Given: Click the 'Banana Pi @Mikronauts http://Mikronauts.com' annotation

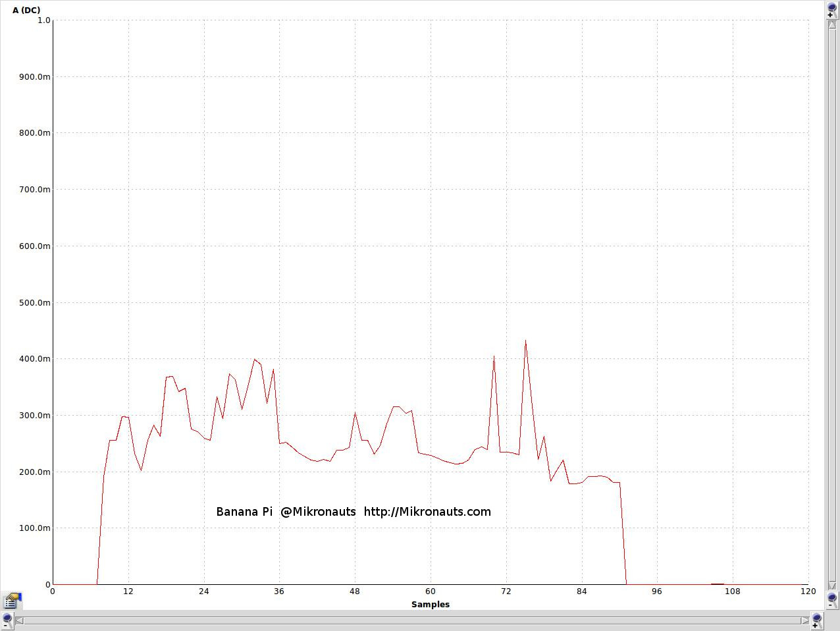Looking at the screenshot, I should pyautogui.click(x=354, y=512).
